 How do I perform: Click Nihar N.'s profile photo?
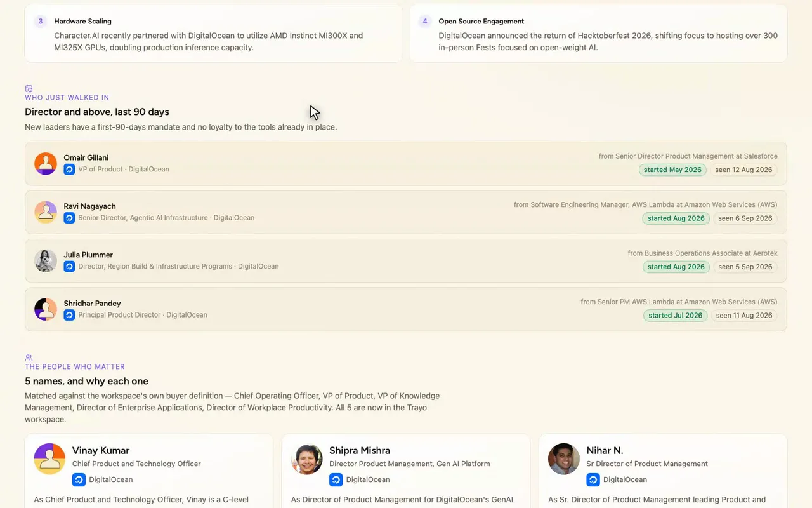click(564, 459)
